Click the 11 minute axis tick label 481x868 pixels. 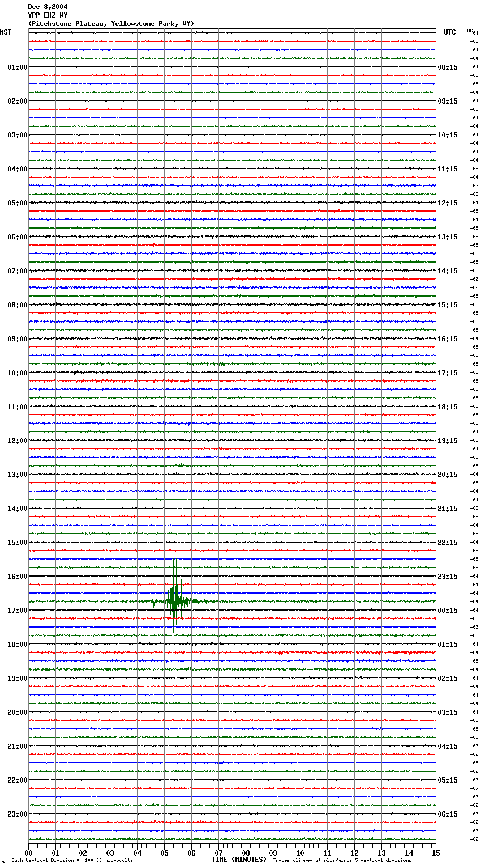pos(327,853)
